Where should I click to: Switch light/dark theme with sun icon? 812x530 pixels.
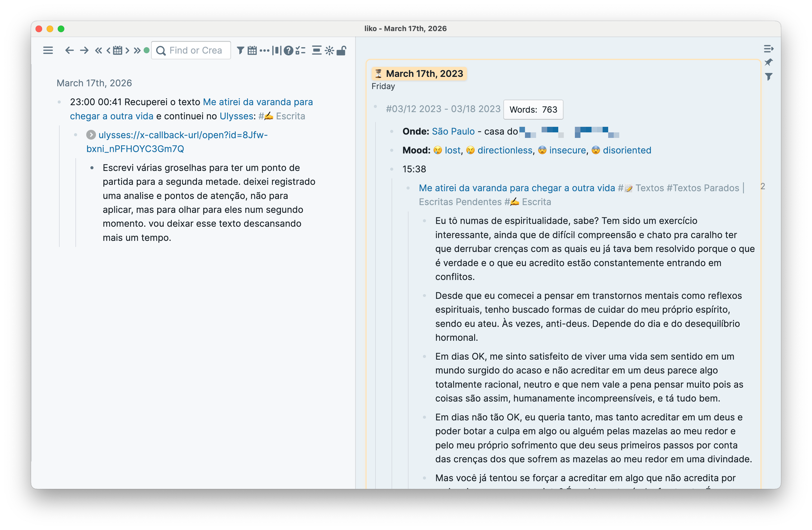(329, 51)
